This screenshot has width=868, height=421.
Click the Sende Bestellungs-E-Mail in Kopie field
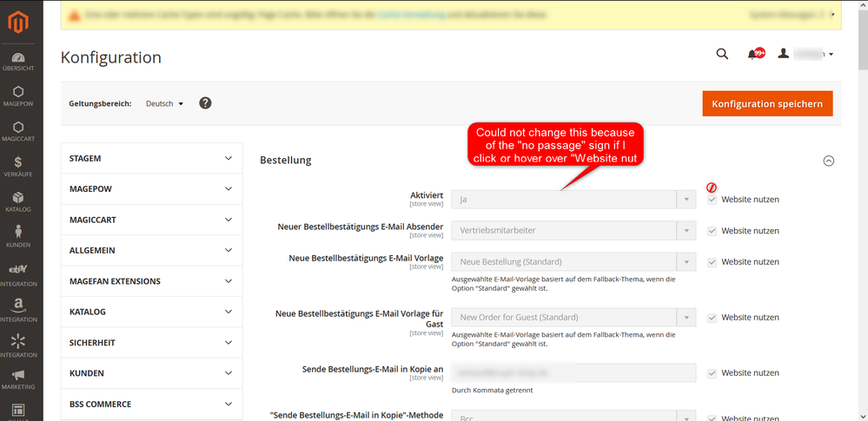pyautogui.click(x=573, y=373)
